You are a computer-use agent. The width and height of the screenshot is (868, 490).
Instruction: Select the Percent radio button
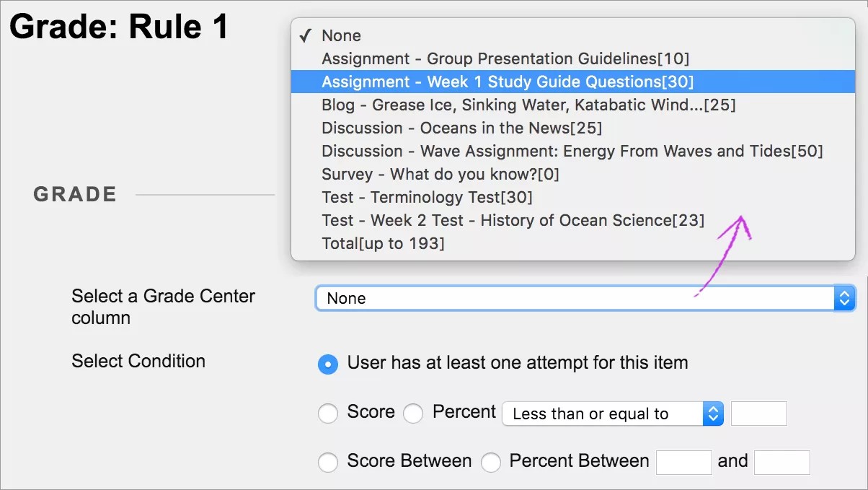414,414
